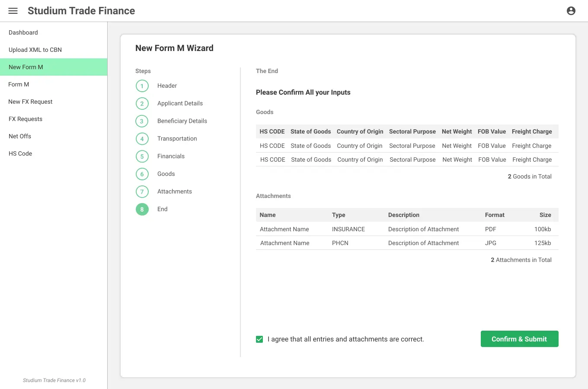Jump to the Attachments step label

click(x=174, y=191)
